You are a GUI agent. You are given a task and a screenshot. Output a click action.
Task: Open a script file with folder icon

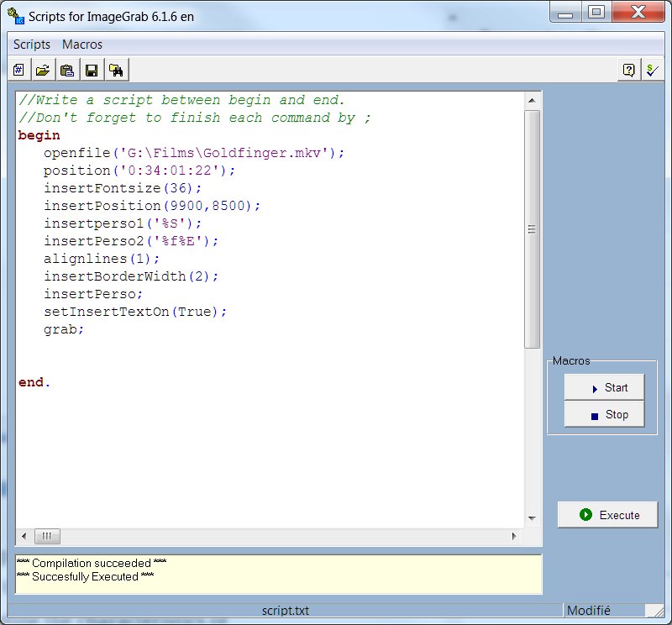tap(43, 70)
